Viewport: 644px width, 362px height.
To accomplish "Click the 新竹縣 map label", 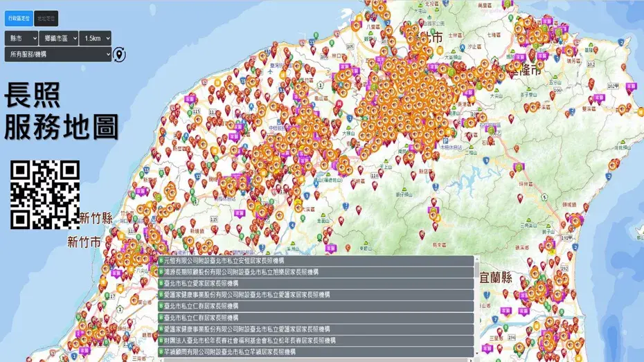I will (x=96, y=218).
